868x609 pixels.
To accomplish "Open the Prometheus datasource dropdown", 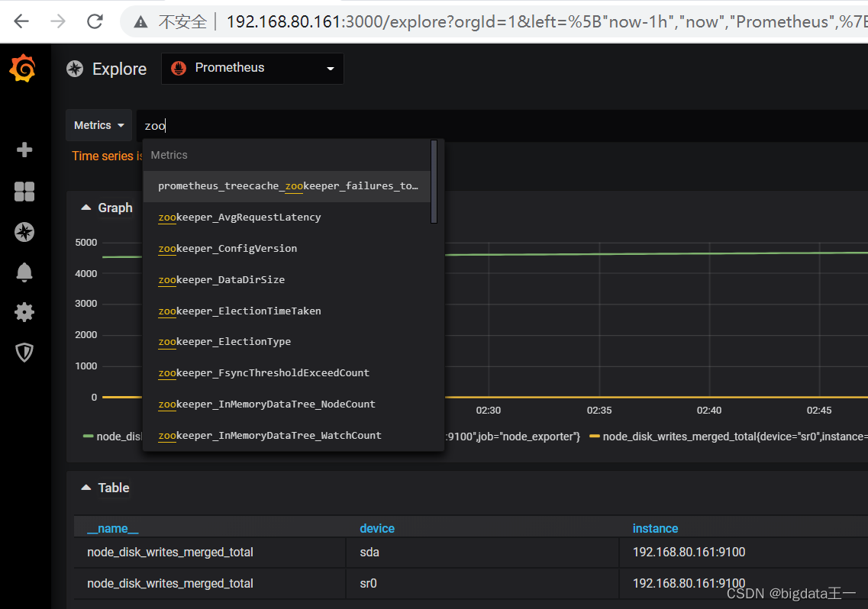I will [x=253, y=69].
